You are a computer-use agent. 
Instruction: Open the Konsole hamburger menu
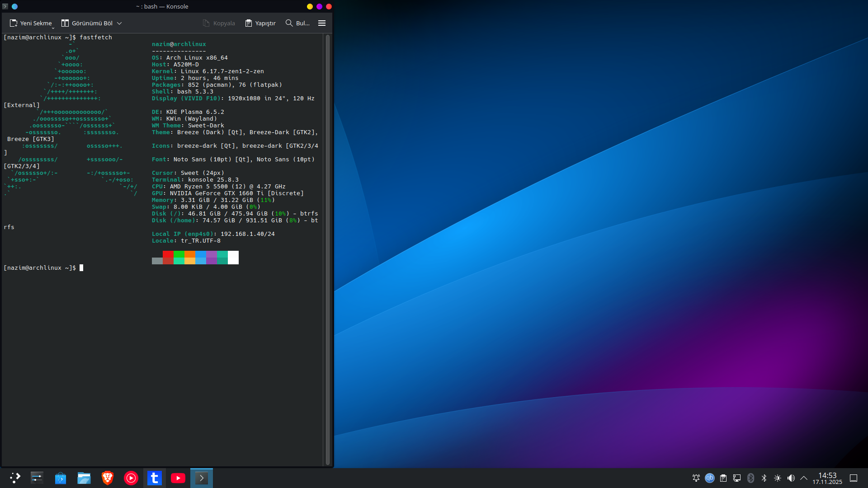(322, 23)
